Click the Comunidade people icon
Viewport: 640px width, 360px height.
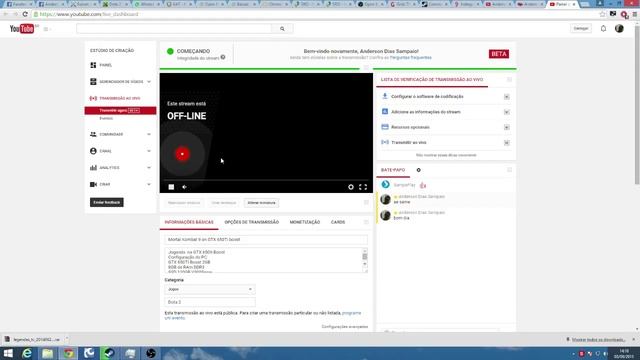pyautogui.click(x=93, y=134)
